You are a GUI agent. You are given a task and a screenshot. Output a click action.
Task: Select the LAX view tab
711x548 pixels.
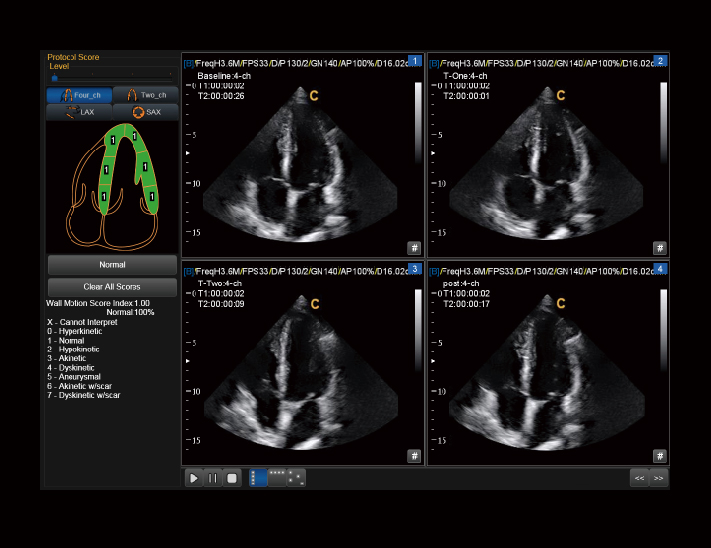(x=78, y=112)
